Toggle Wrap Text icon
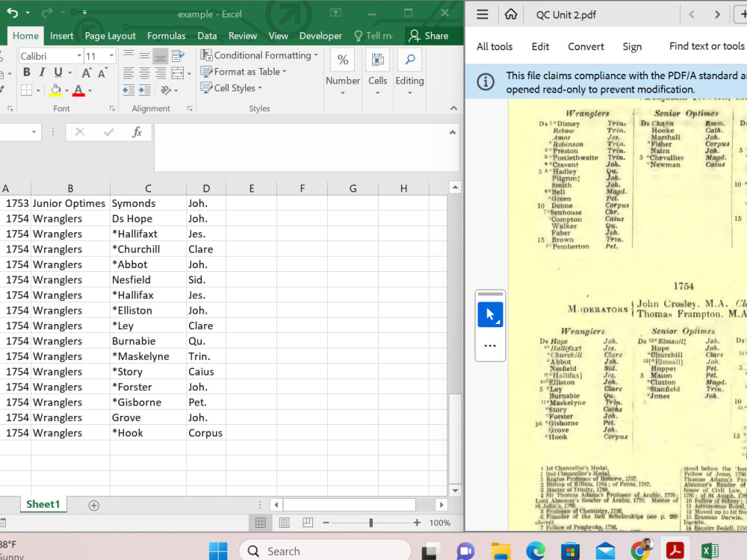This screenshot has height=560, width=747. 179,56
